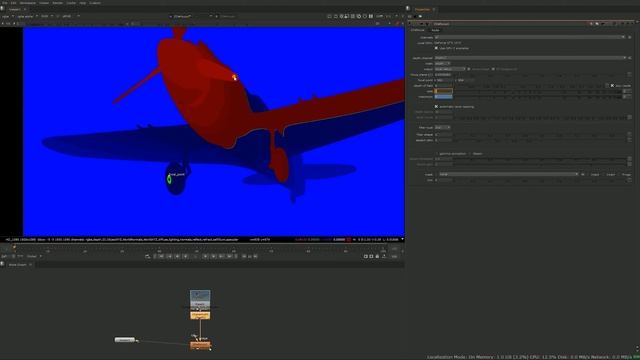Open the File menu

[x=5, y=3]
